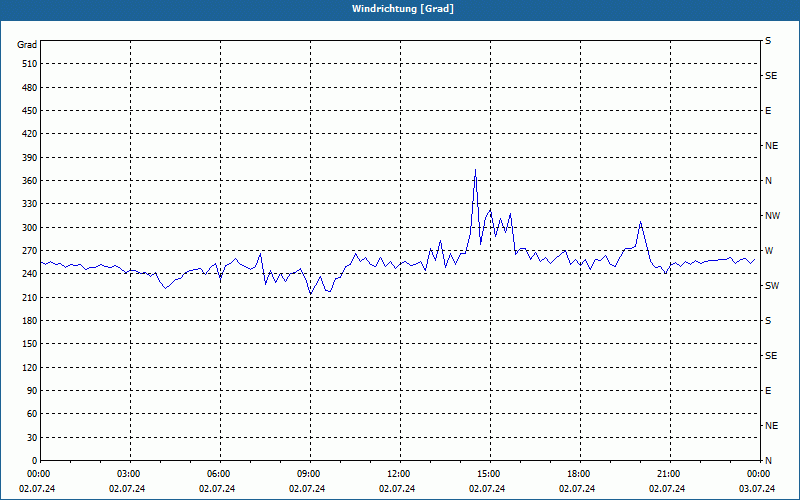Click the 420 y-axis value
The width and height of the screenshot is (800, 500).
coord(30,134)
